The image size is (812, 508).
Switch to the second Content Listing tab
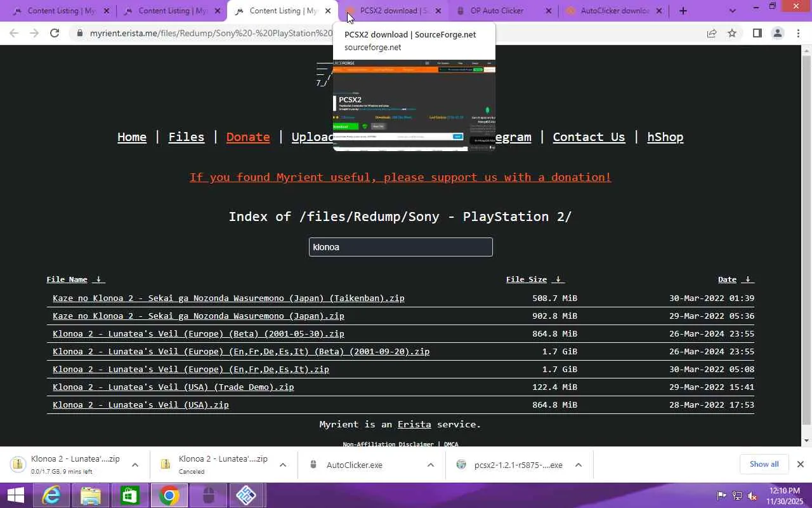coord(173,11)
